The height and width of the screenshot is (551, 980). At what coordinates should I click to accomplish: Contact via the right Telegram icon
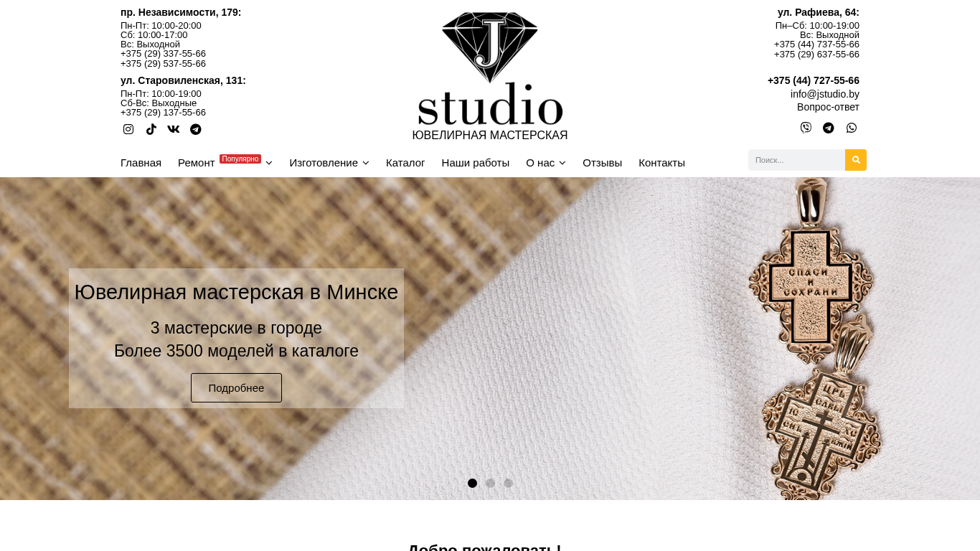(829, 128)
